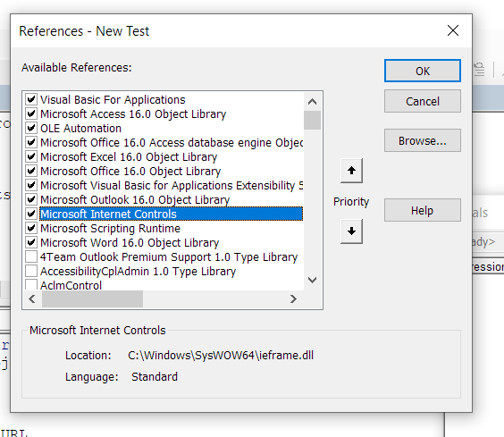The image size is (504, 437).
Task: Uncheck Visual Basic For Applications reference
Action: point(31,99)
